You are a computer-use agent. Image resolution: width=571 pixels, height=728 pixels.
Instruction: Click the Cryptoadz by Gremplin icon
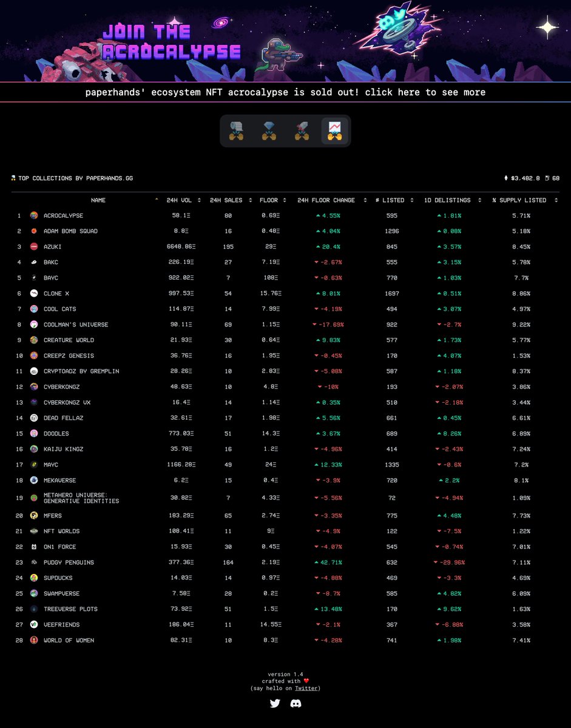[x=34, y=371]
